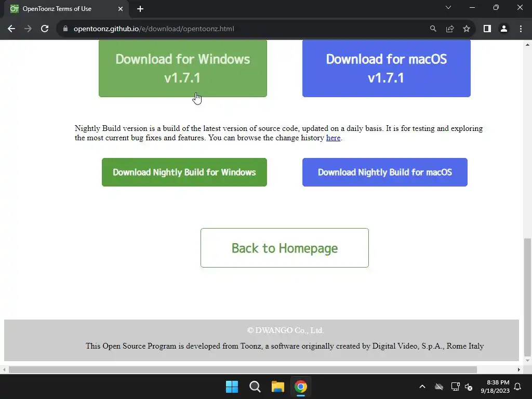Viewport: 532px width, 399px height.
Task: Open Chrome's three-dot menu
Action: click(x=521, y=29)
